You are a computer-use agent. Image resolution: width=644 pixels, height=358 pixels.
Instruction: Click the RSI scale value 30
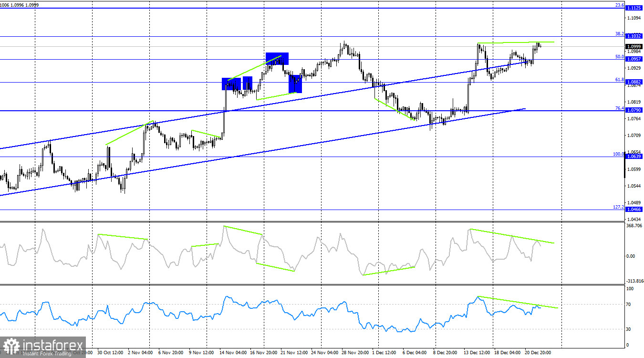pyautogui.click(x=629, y=329)
